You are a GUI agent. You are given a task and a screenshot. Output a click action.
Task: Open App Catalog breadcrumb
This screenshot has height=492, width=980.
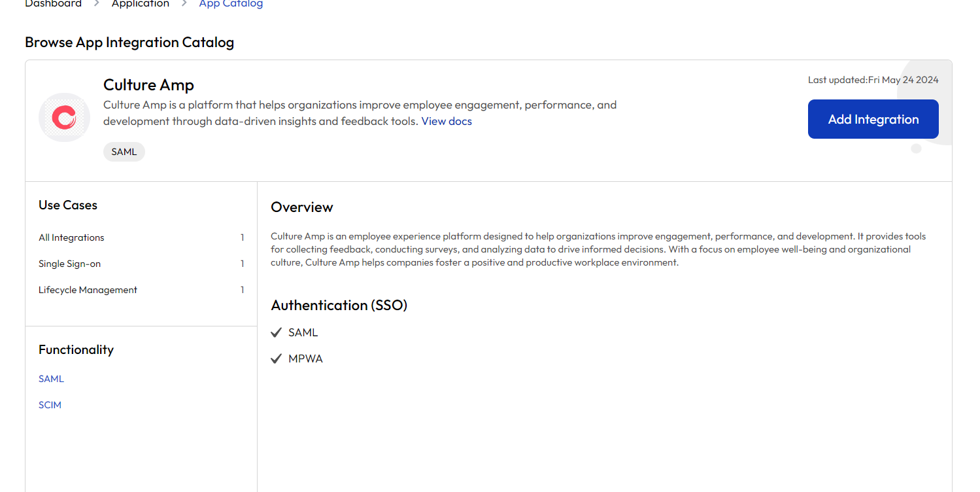(x=231, y=4)
